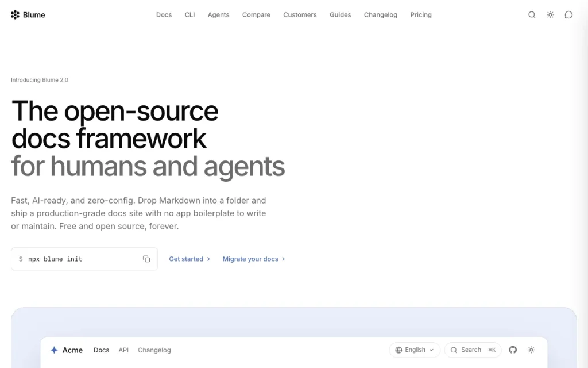The image size is (588, 368).
Task: Click the Blume brand name
Action: tap(34, 14)
